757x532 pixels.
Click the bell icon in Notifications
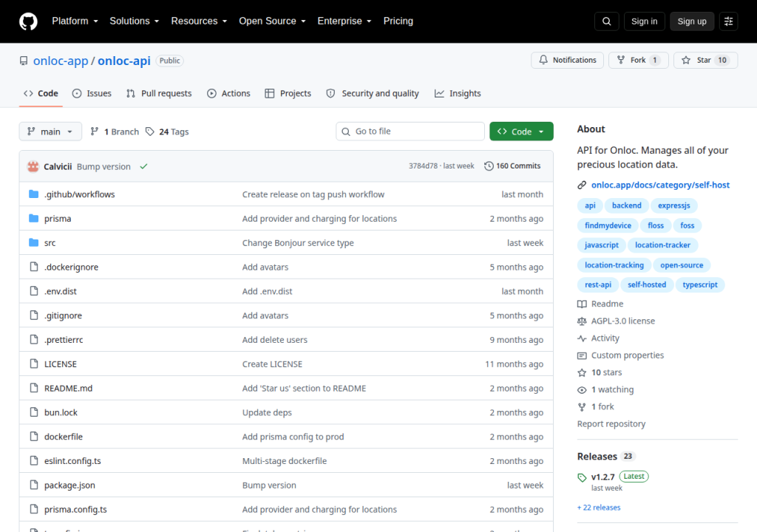[543, 60]
